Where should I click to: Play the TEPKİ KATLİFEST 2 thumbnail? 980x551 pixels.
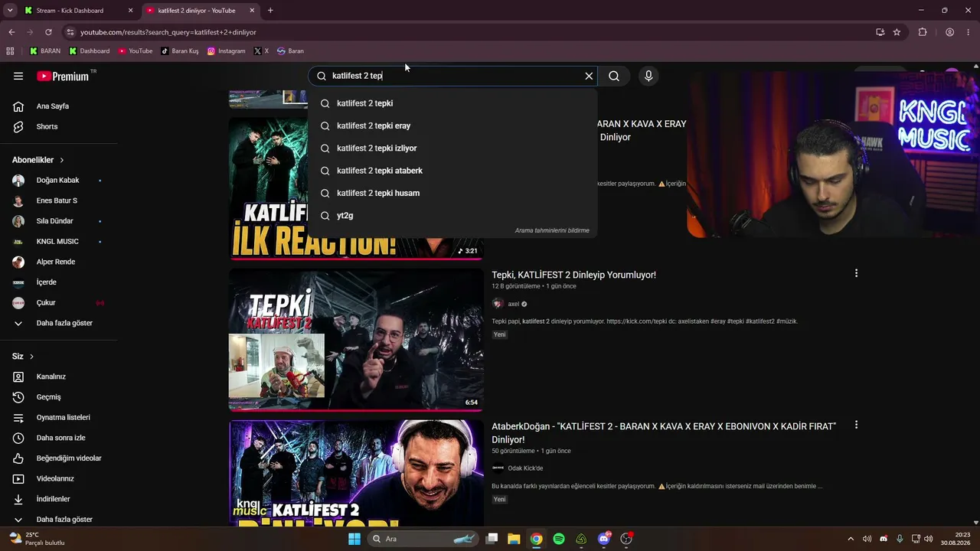click(356, 339)
